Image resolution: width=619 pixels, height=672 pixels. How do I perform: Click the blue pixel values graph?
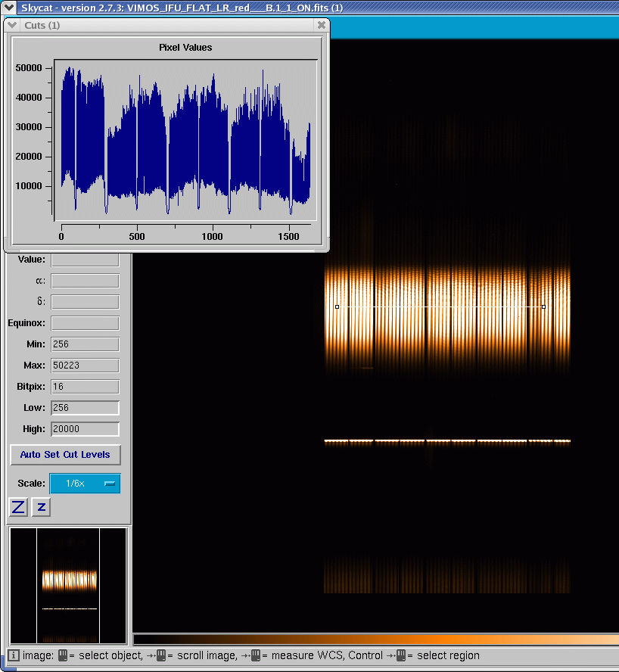pos(185,142)
